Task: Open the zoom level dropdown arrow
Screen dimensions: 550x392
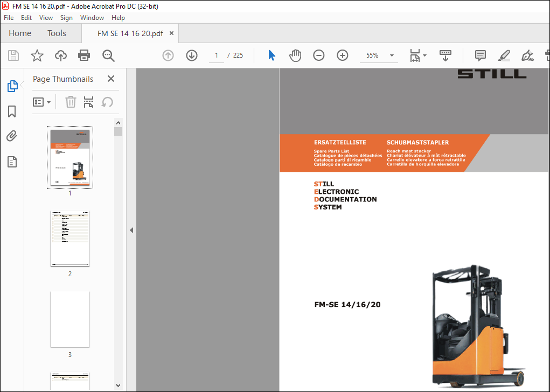Action: pyautogui.click(x=392, y=55)
